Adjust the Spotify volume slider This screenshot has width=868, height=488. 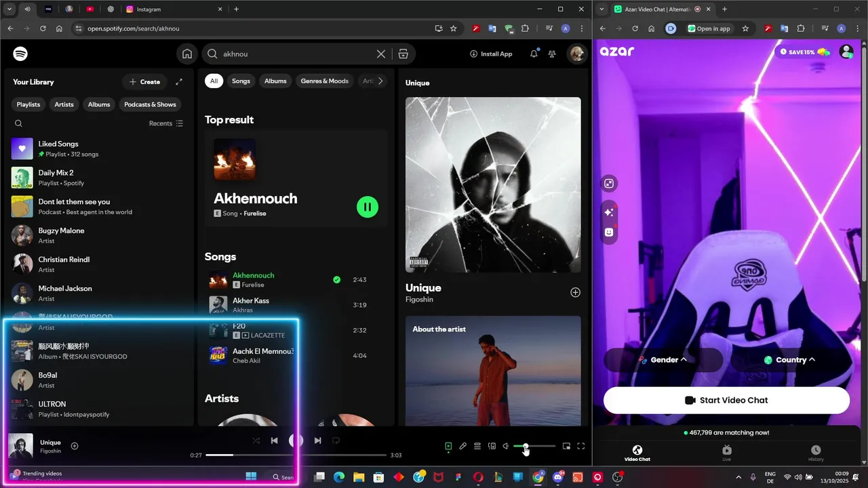click(534, 446)
